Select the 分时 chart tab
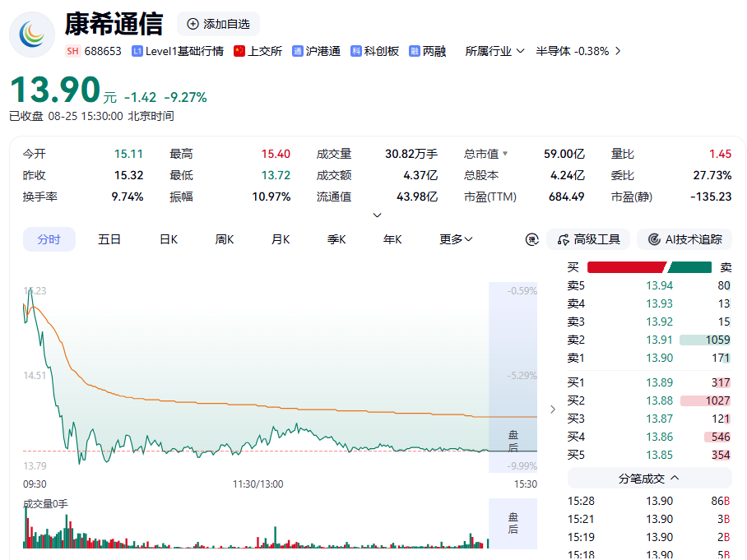747x560 pixels. point(49,239)
